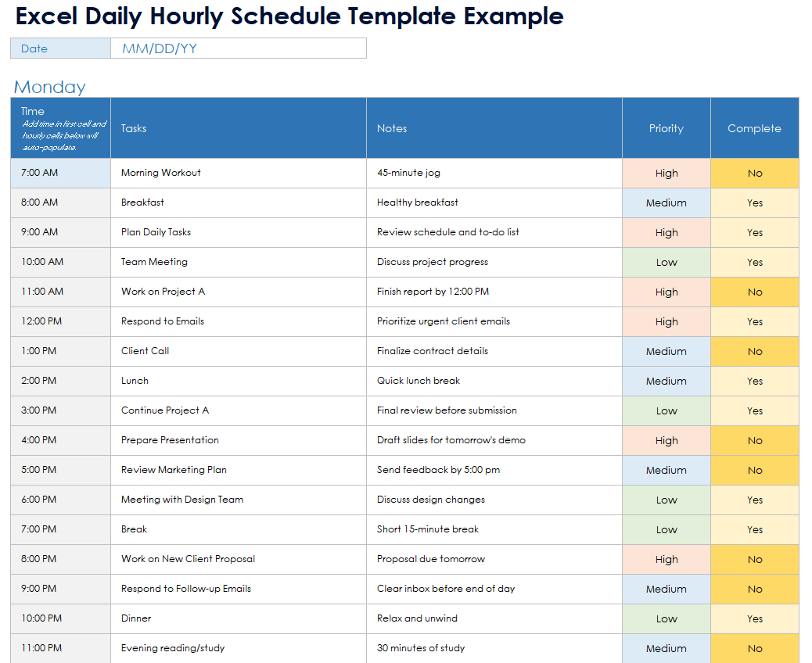Select the Complete column header
Image resolution: width=812 pixels, height=663 pixels.
point(754,128)
